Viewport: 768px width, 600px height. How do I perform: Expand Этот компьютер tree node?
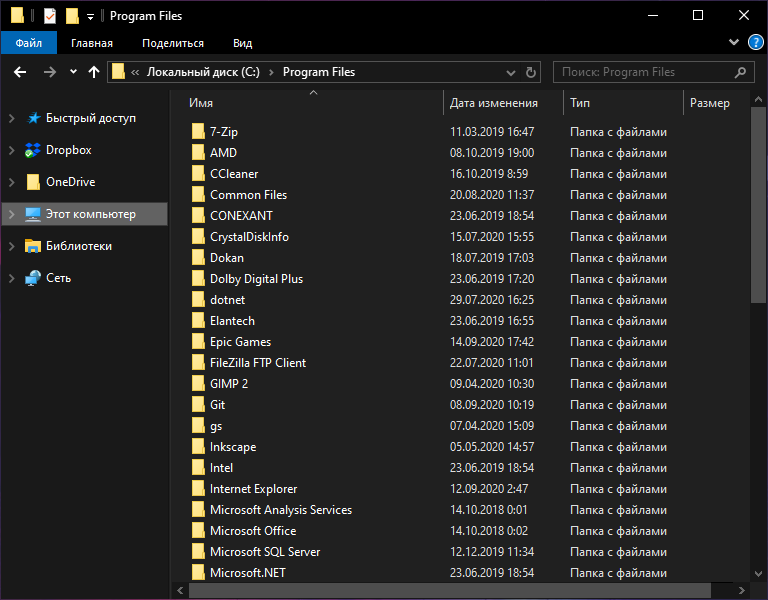(12, 214)
